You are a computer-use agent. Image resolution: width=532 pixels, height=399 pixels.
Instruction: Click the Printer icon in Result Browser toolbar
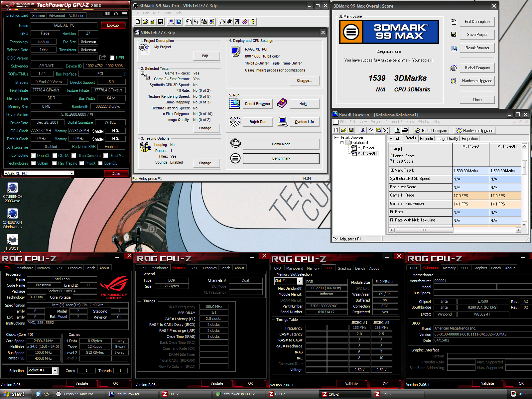point(405,130)
